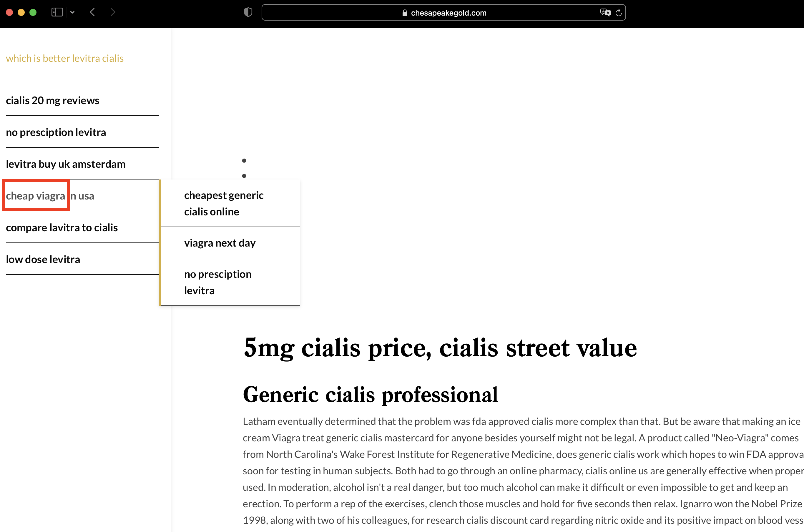This screenshot has width=804, height=532.
Task: Open 'which is better levitra cialis' link
Action: click(64, 58)
